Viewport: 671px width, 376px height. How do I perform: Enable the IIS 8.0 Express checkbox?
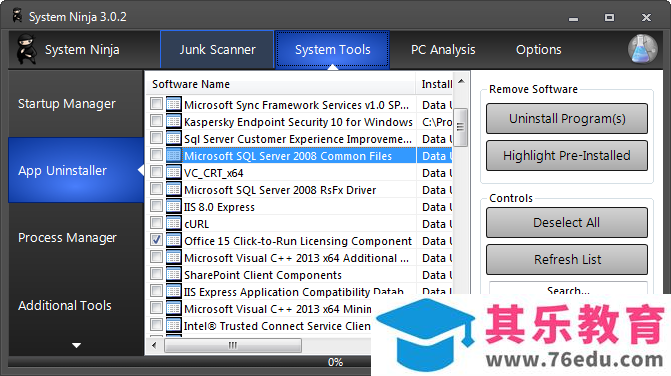(156, 206)
